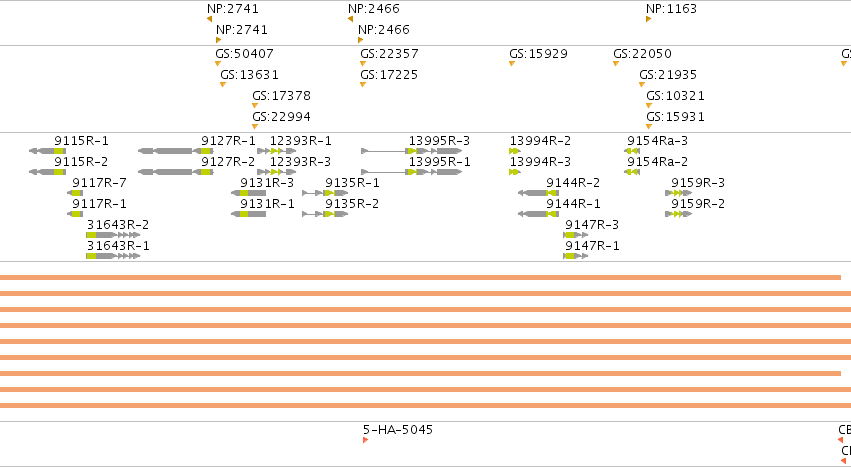Select the GS:13631 insertion triangle
851x467 pixels.
point(223,85)
